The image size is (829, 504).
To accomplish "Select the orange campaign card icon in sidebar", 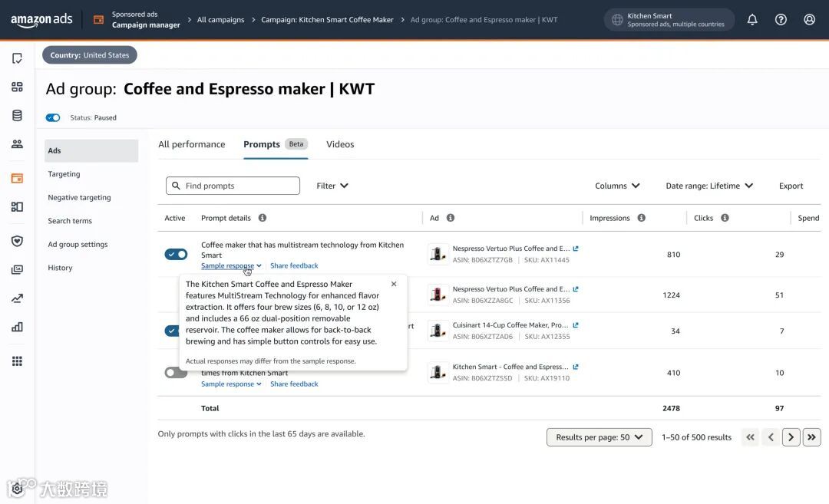I will [17, 178].
